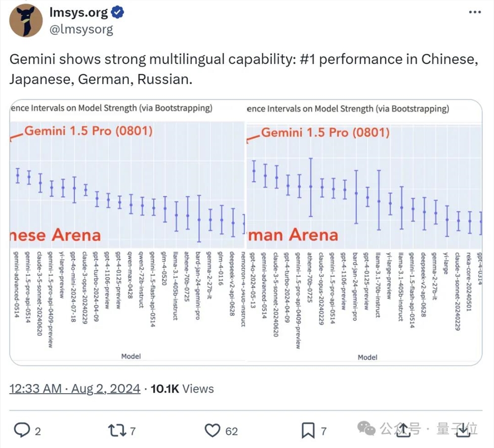This screenshot has width=494, height=448.
Task: Click the download arrow icon at bottom right
Action: [461, 431]
